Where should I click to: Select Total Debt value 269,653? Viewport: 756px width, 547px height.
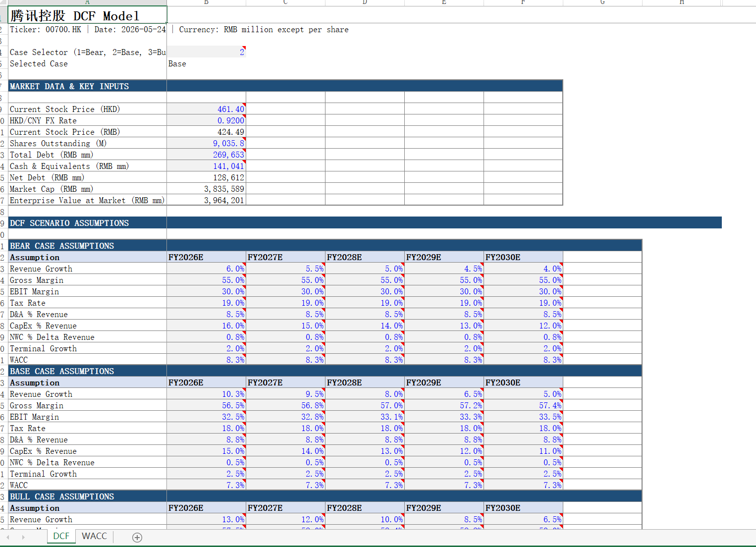tap(207, 155)
